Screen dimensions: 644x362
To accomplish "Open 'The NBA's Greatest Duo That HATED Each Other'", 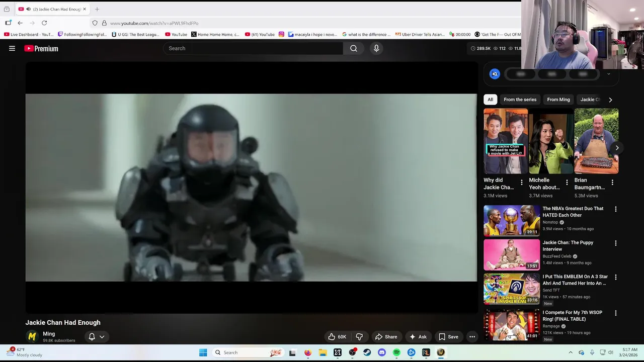I will (573, 212).
